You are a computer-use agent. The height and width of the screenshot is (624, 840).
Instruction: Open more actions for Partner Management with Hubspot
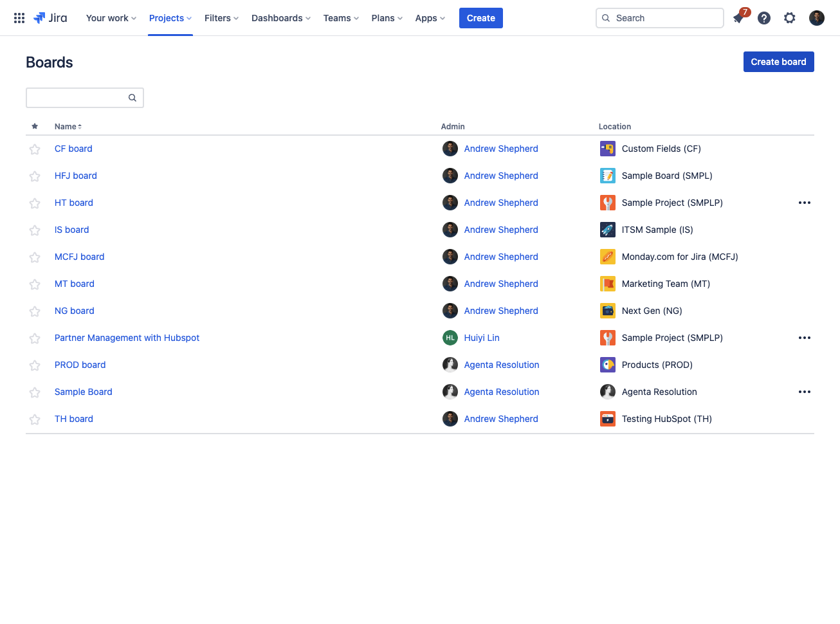click(x=805, y=338)
